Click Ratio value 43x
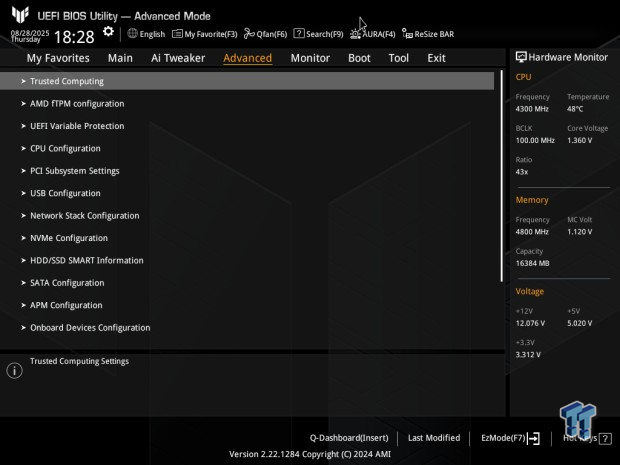This screenshot has height=465, width=620. click(x=522, y=172)
